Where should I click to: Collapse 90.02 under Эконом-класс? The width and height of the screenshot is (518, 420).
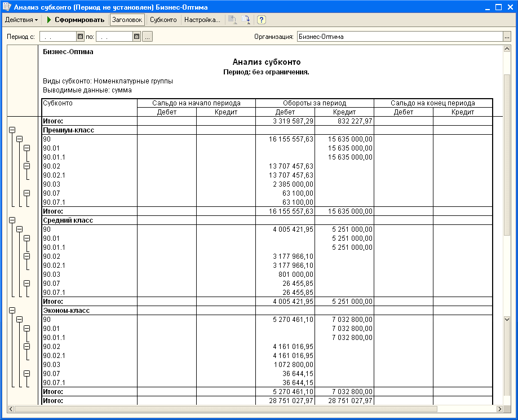coord(26,346)
